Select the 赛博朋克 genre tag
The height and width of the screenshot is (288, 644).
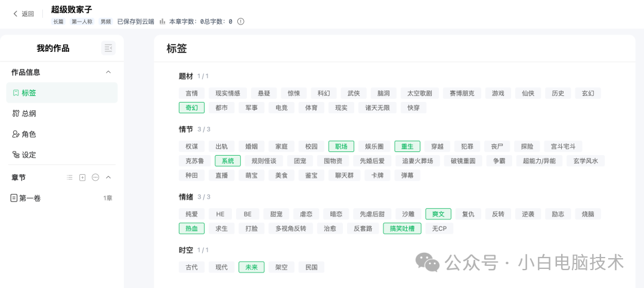pos(462,93)
